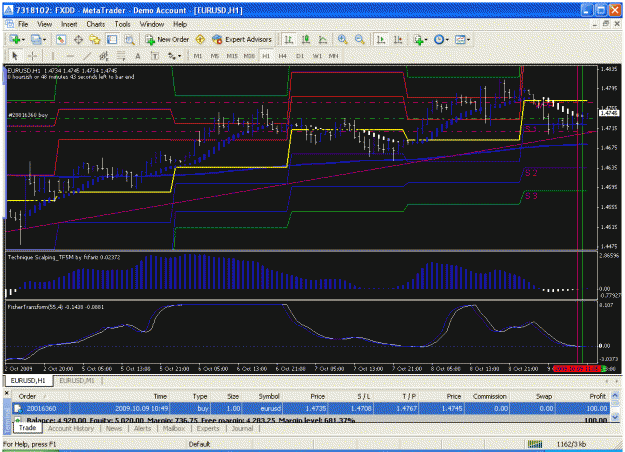Switch chart to Candlesticks style
This screenshot has height=452, width=625.
[x=306, y=39]
